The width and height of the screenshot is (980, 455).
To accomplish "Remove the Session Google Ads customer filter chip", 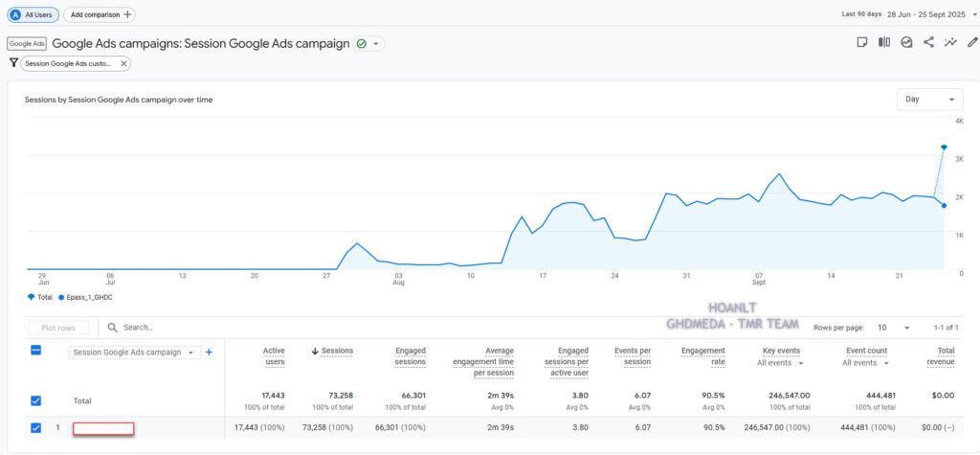I will (123, 63).
